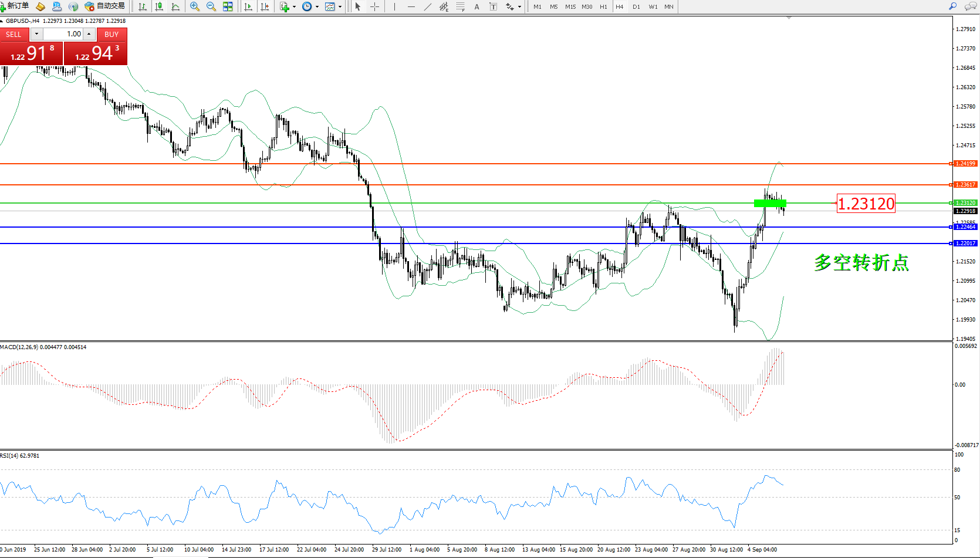Click the lot volume input field
Viewport: 980px width, 558px height.
pos(63,34)
